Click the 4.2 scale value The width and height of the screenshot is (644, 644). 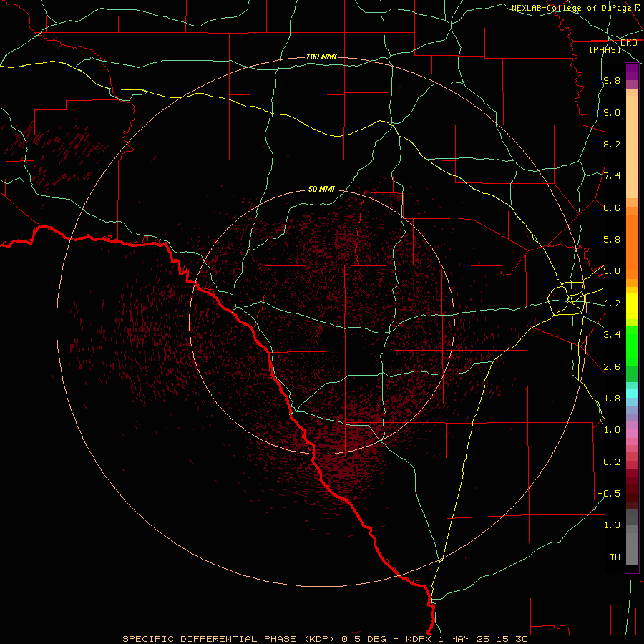tap(612, 303)
